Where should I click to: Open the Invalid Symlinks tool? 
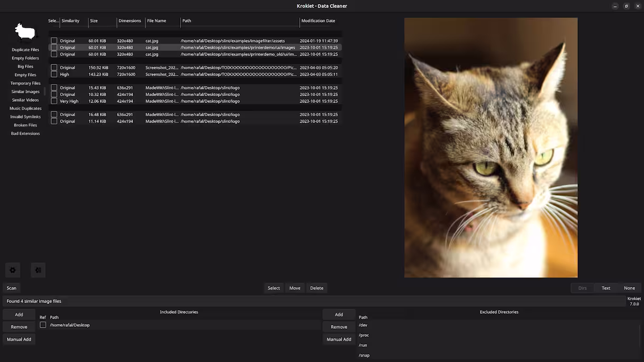pos(25,117)
